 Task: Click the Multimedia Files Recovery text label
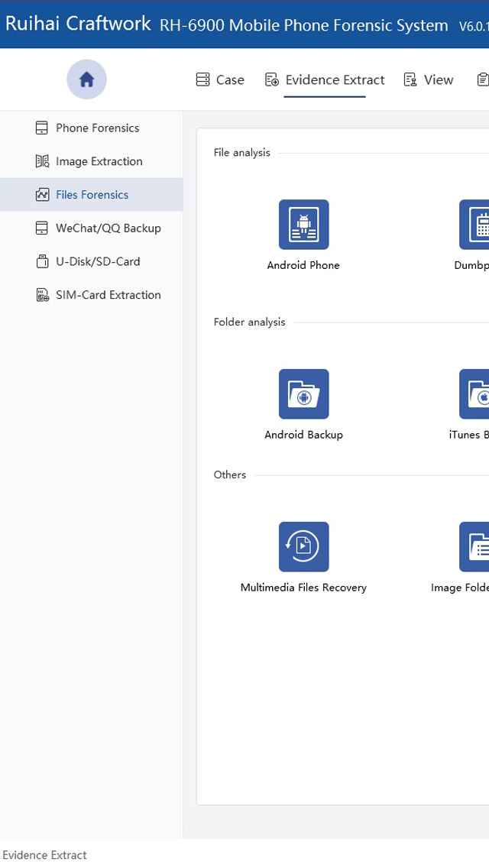tap(303, 588)
